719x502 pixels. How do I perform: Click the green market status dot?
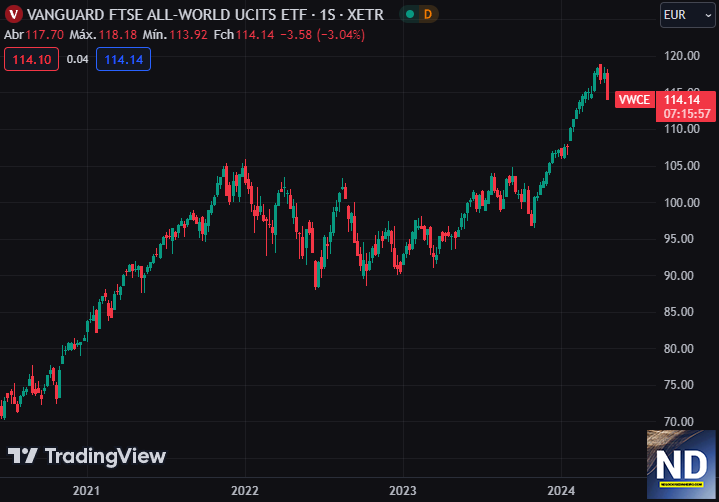coord(410,14)
